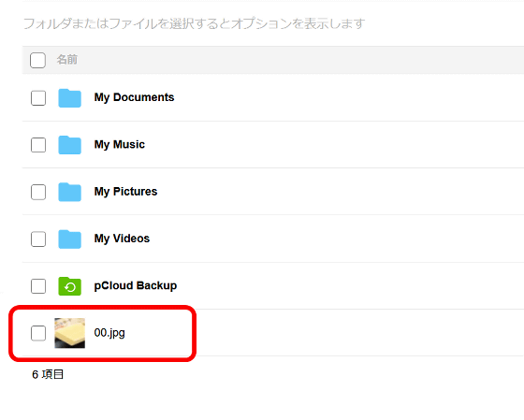Open the green pCloud Backup folder icon
The height and width of the screenshot is (420, 524).
69,286
